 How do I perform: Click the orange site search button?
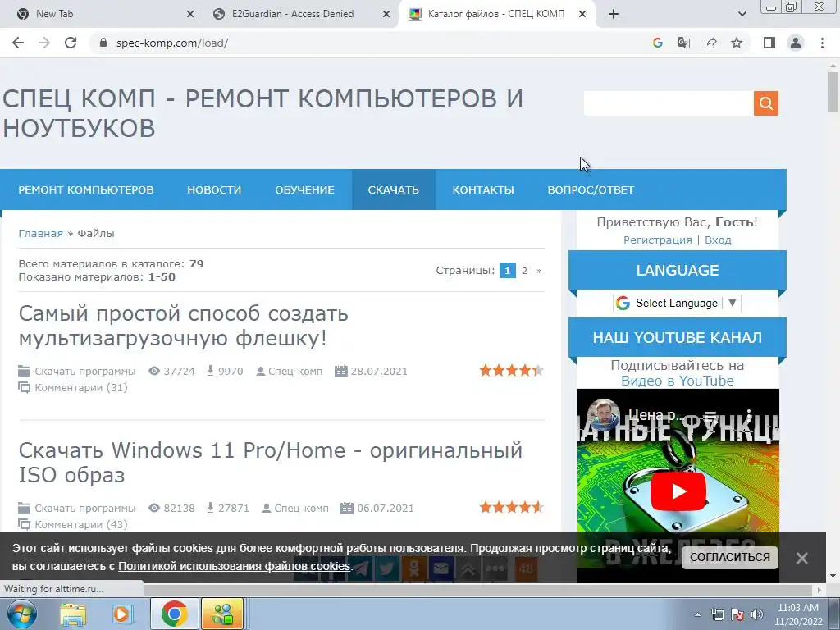[x=765, y=103]
